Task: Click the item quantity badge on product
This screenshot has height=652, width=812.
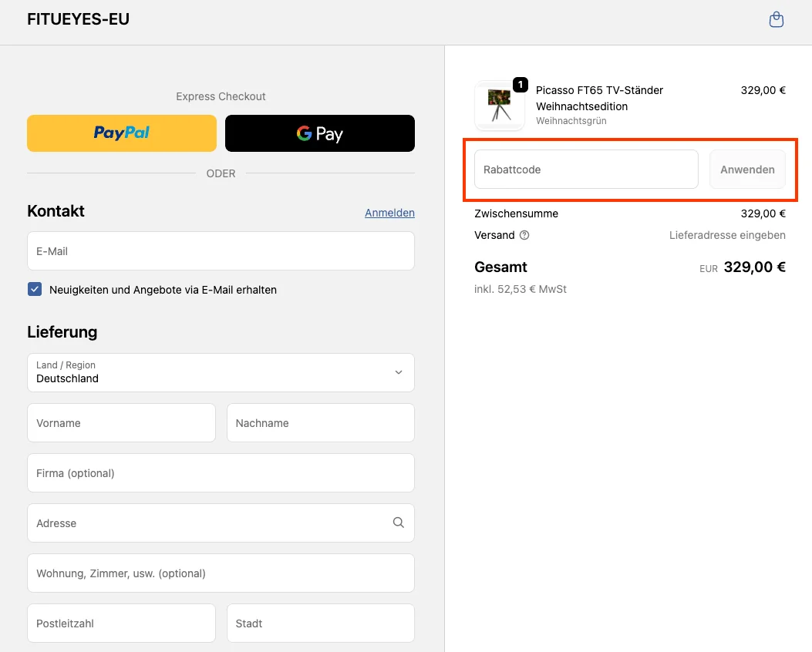Action: tap(521, 85)
